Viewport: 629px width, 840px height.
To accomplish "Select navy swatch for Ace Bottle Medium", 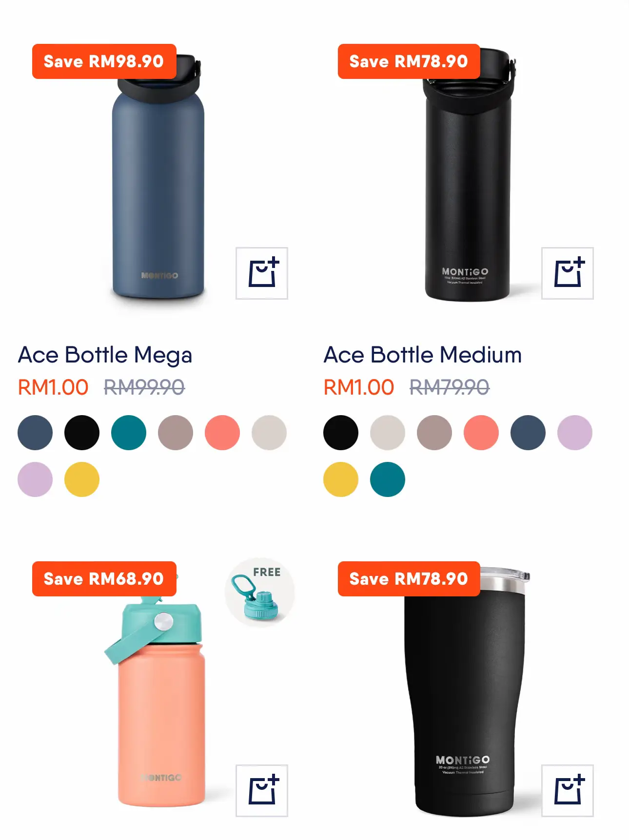I will coord(528,433).
